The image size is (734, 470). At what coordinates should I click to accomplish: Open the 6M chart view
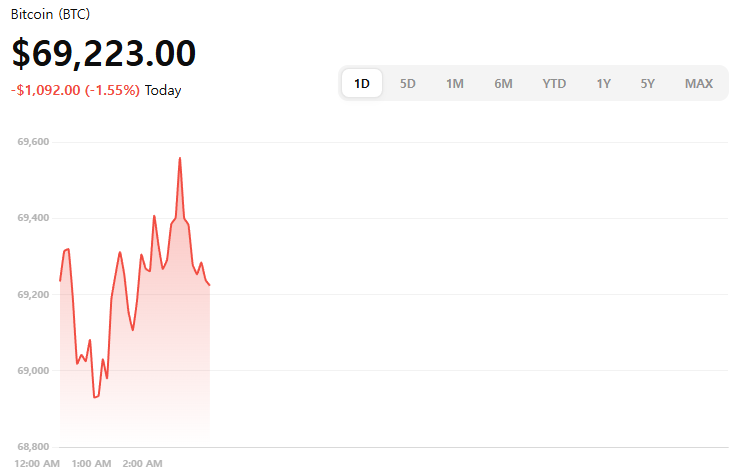503,84
